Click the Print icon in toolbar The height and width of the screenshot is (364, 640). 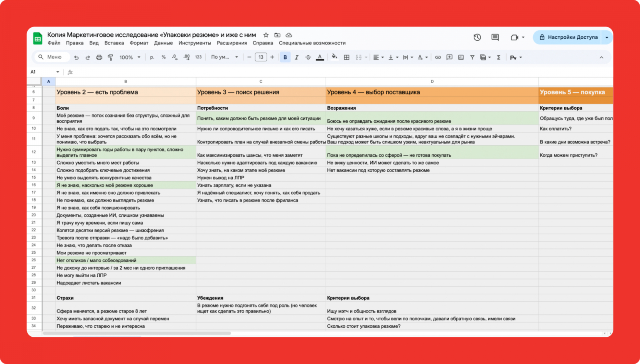point(99,57)
